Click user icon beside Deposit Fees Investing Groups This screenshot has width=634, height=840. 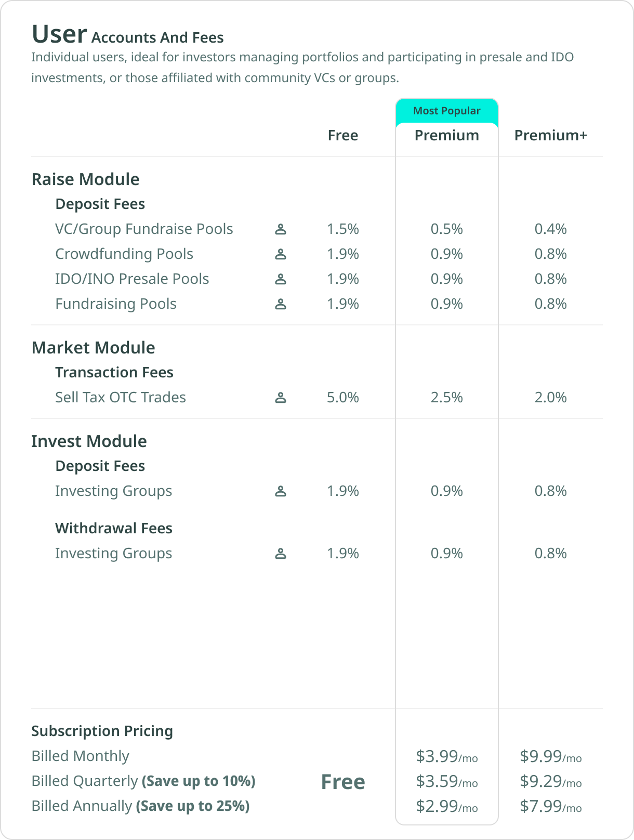point(281,491)
